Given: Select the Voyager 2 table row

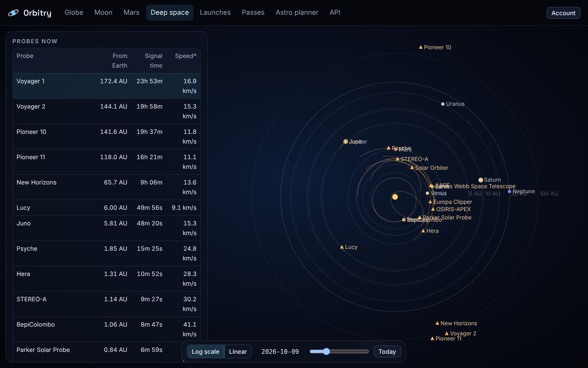Looking at the screenshot, I should pyautogui.click(x=107, y=111).
